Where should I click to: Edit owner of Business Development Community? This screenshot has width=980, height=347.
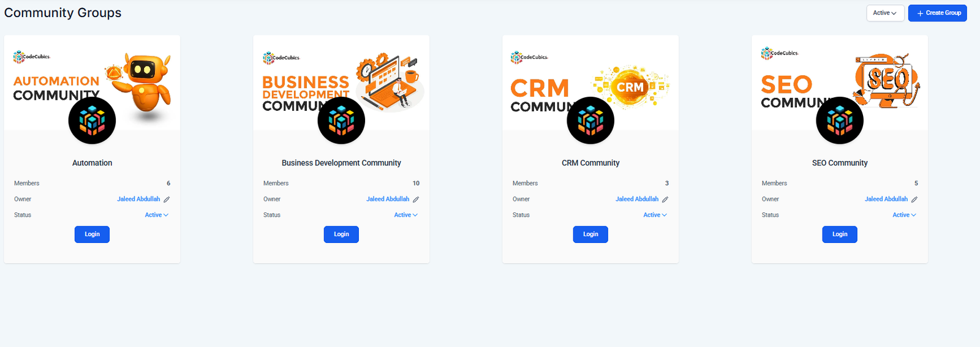(x=416, y=200)
